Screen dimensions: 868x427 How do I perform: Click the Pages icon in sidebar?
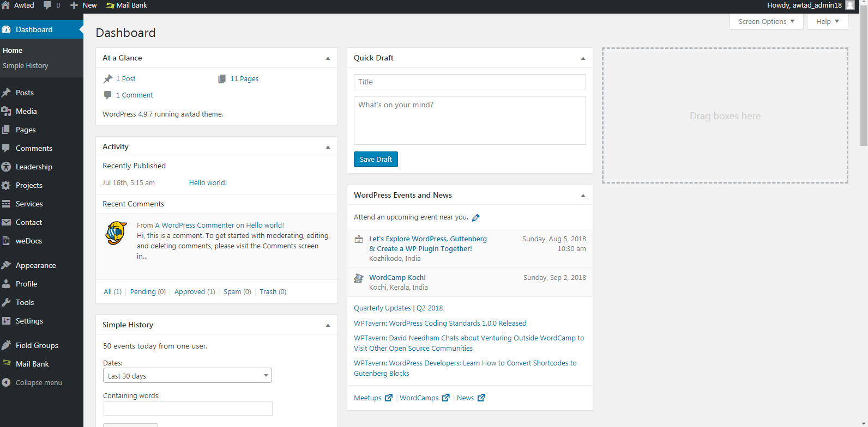(6, 130)
